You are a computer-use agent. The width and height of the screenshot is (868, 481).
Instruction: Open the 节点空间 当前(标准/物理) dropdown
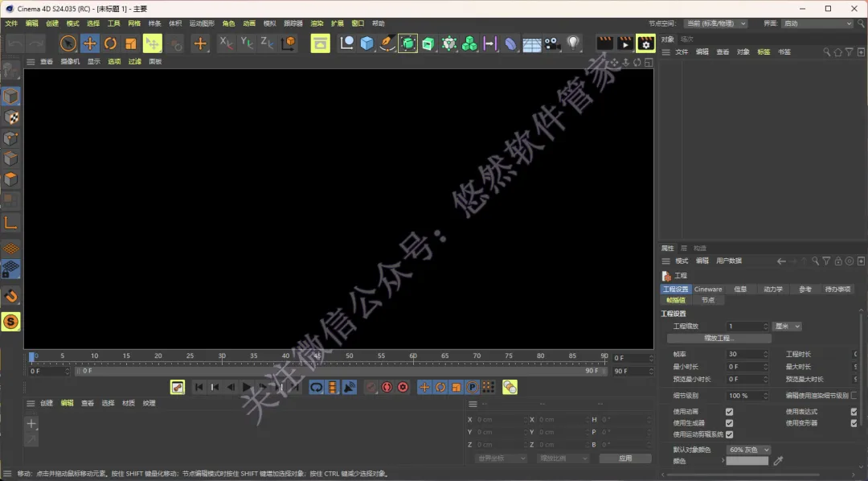[716, 23]
